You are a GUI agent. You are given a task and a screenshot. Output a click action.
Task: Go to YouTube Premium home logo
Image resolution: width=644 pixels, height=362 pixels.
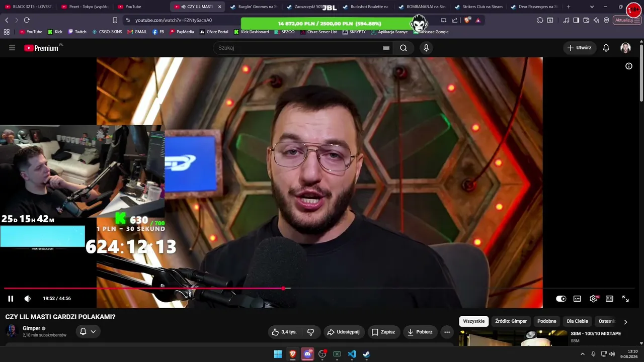(42, 48)
